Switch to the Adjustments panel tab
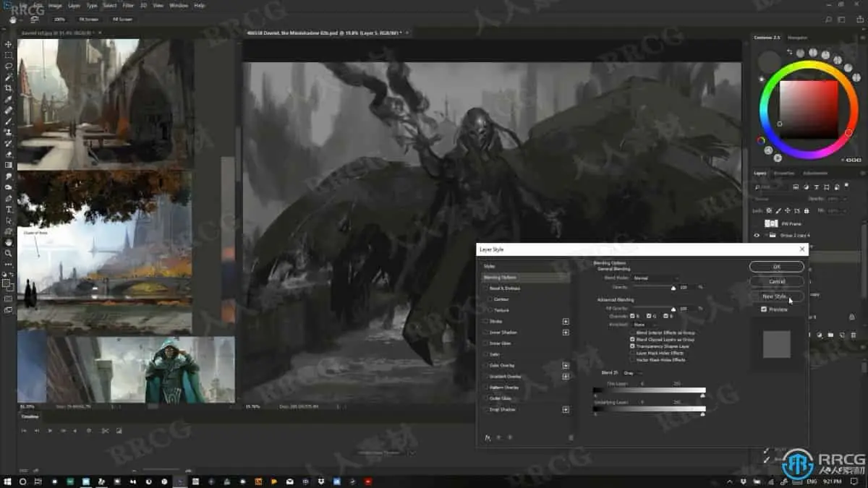The width and height of the screenshot is (868, 488). click(x=815, y=173)
